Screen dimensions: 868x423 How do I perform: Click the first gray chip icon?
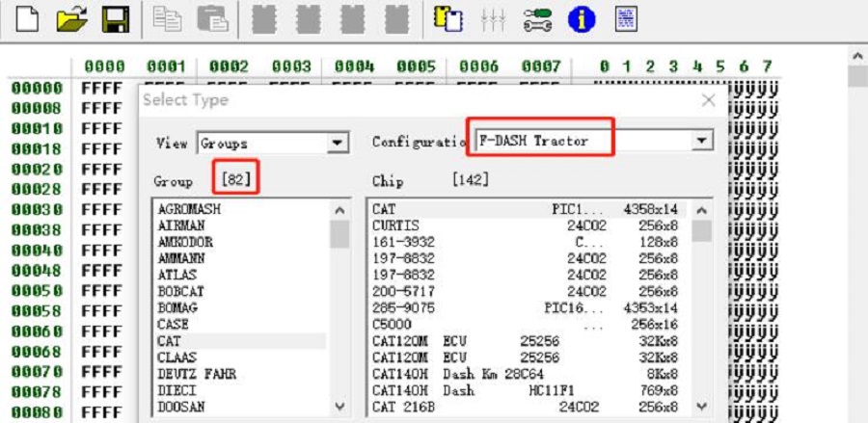pos(264,19)
